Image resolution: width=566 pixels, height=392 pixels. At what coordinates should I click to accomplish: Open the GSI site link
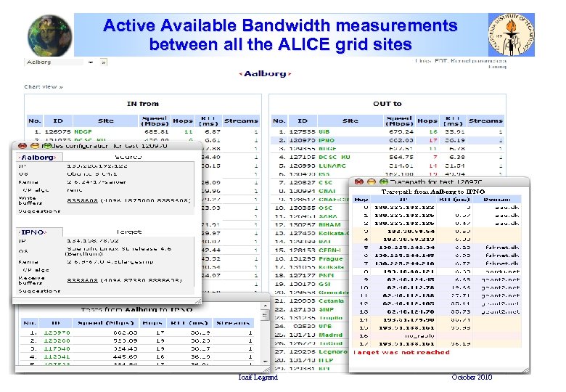point(324,284)
